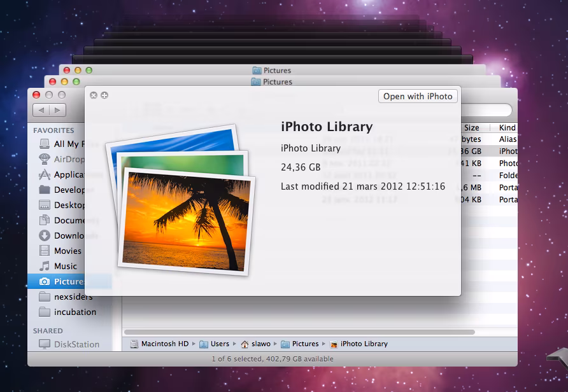The width and height of the screenshot is (568, 392).
Task: Open nexsiders folder in sidebar
Action: click(x=66, y=297)
